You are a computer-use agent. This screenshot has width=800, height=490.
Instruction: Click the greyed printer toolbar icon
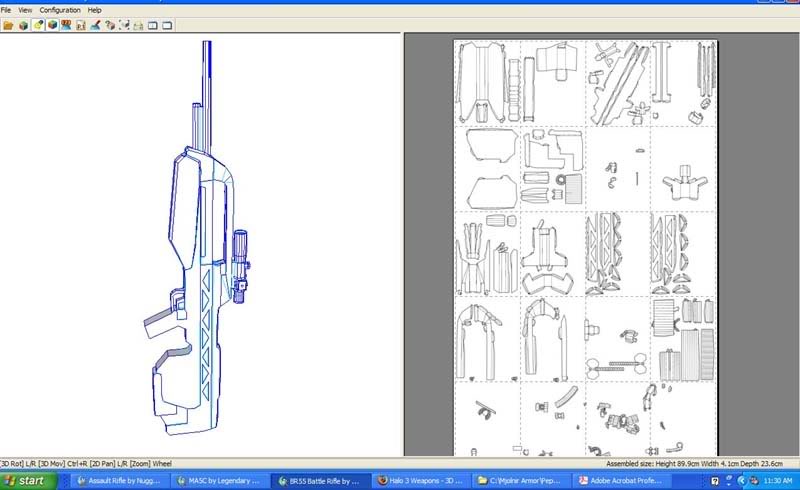click(138, 25)
